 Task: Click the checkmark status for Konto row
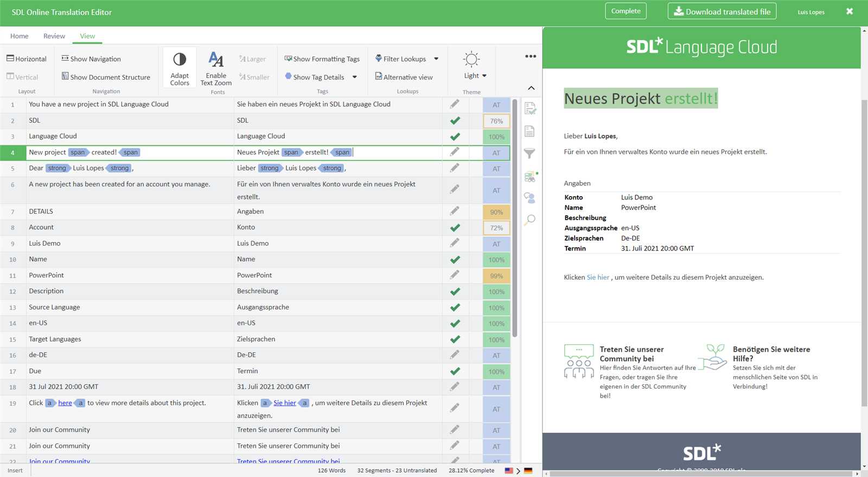coord(455,228)
